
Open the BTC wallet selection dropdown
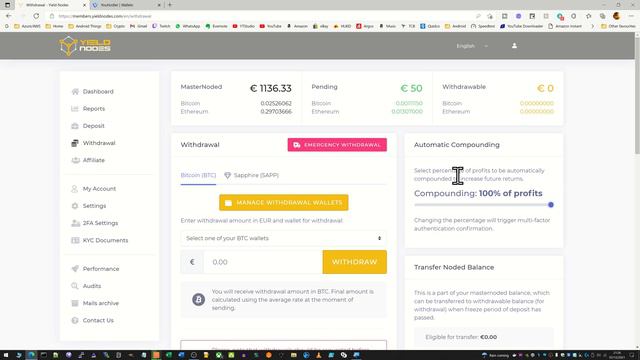tap(284, 238)
